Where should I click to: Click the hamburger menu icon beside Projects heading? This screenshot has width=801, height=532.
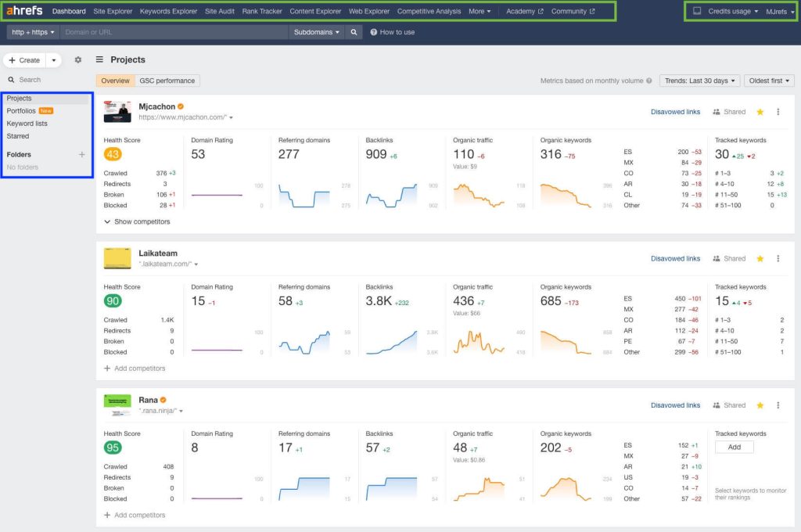pyautogui.click(x=100, y=59)
